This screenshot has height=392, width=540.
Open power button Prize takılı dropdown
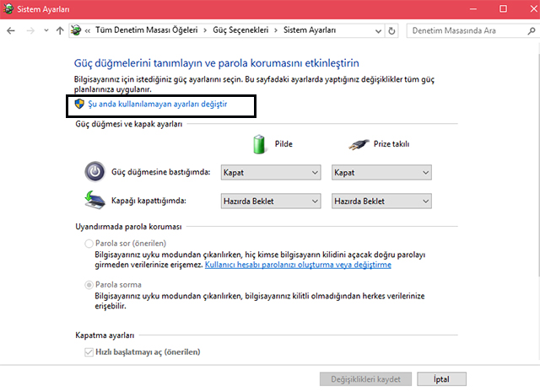(381, 173)
